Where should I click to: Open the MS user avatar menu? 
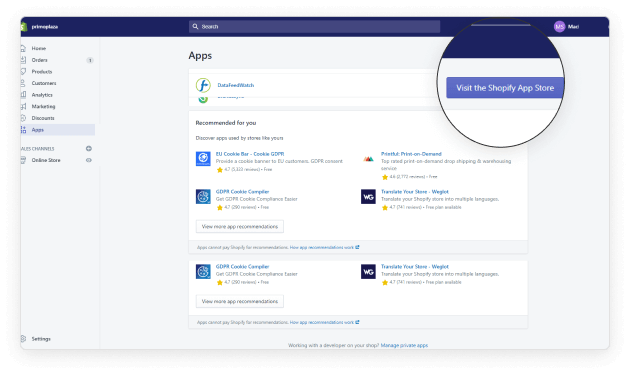coord(559,27)
